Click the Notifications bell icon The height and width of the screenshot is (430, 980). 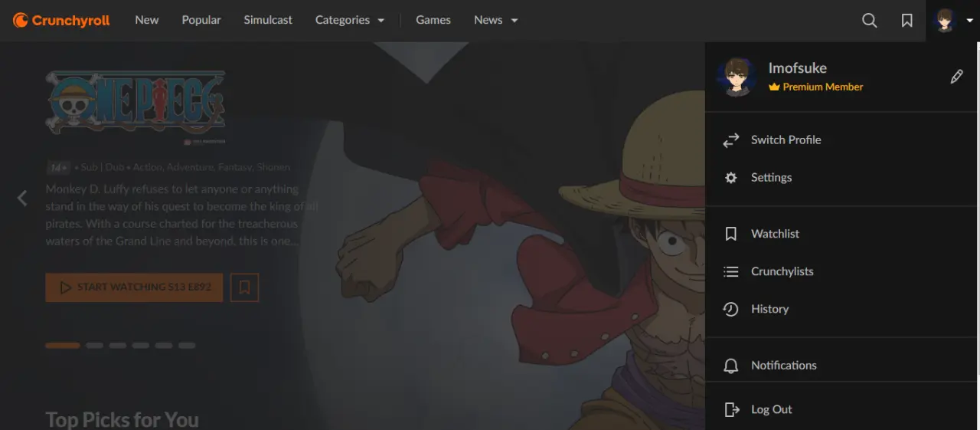(x=731, y=366)
